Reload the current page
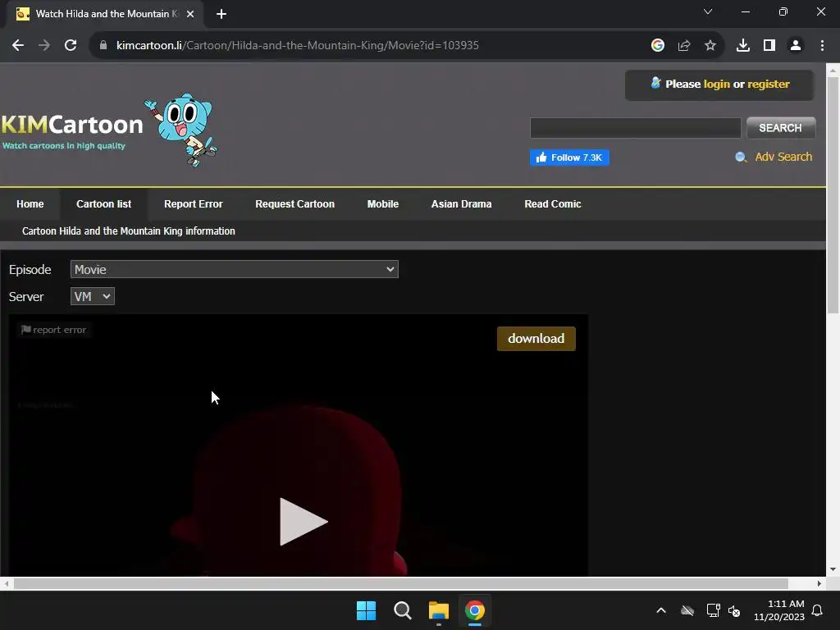Viewport: 840px width, 630px height. 71,46
